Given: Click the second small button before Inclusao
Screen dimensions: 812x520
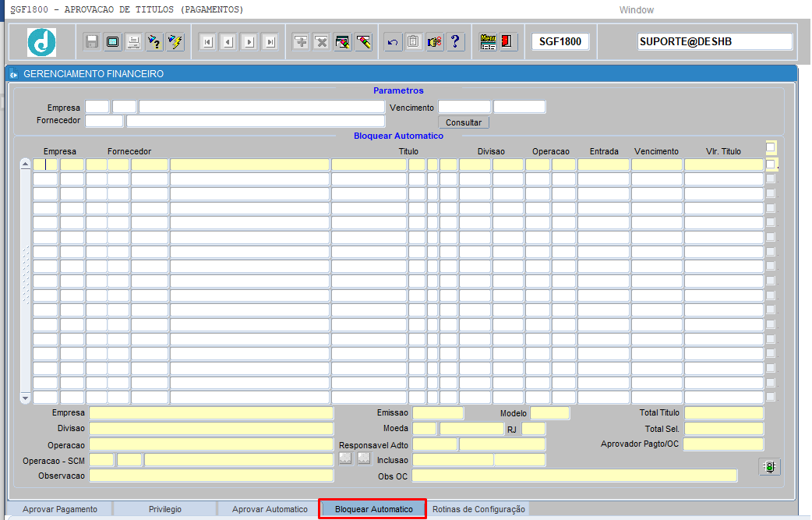Looking at the screenshot, I should 364,458.
